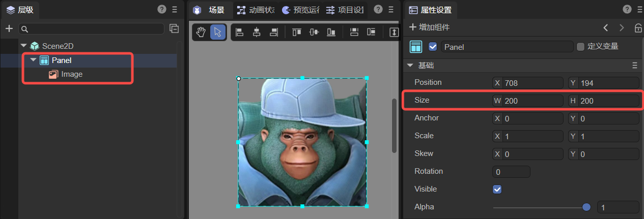Go forward in property history

[x=622, y=27]
